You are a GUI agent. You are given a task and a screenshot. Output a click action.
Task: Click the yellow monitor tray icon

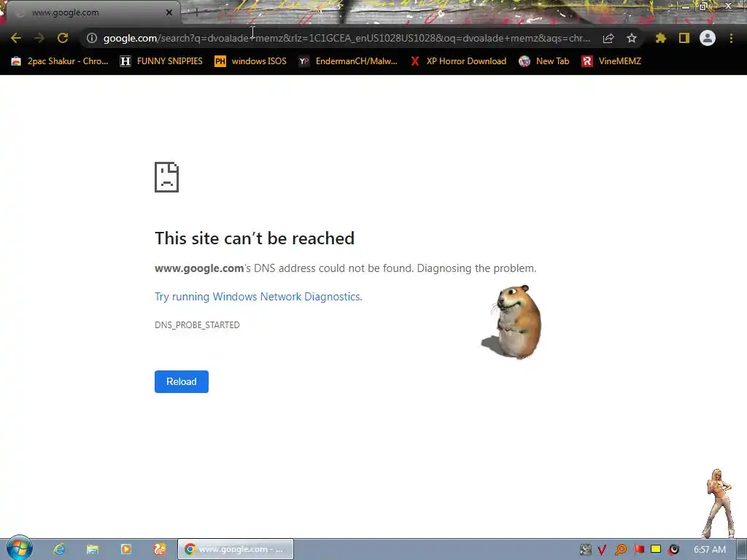(656, 549)
